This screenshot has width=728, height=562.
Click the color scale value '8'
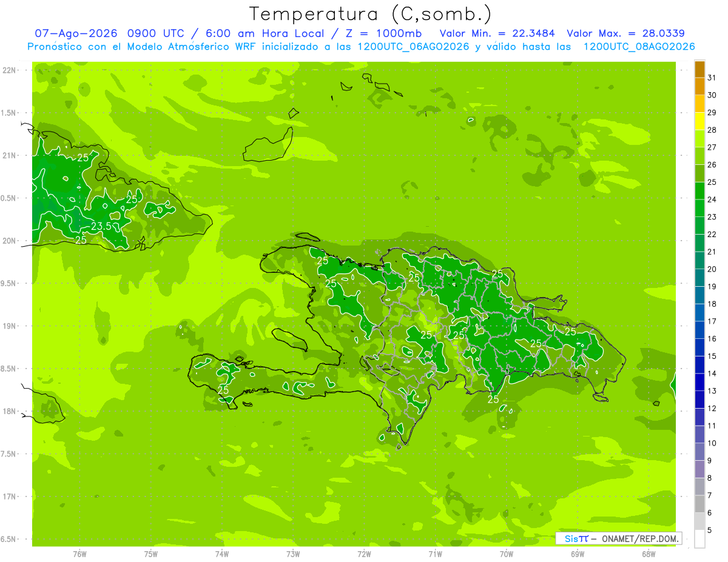pyautogui.click(x=709, y=478)
